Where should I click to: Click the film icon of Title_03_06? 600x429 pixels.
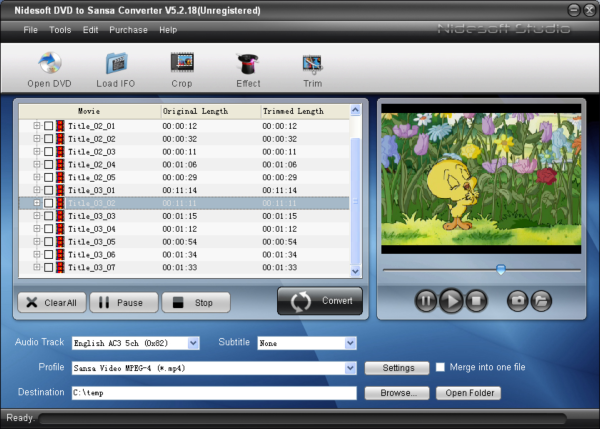(60, 254)
